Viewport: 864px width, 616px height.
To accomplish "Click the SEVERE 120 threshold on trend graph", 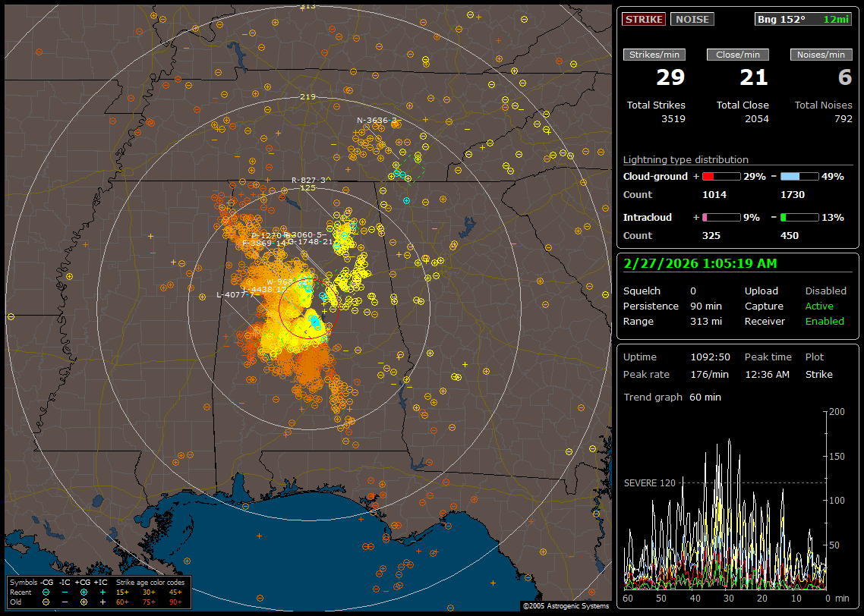I will click(x=649, y=482).
